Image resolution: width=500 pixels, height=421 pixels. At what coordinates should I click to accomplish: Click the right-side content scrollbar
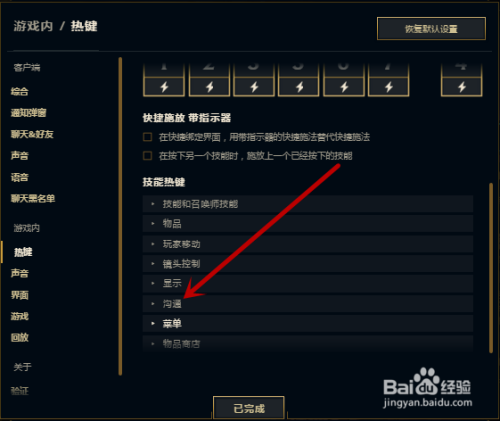click(x=491, y=268)
